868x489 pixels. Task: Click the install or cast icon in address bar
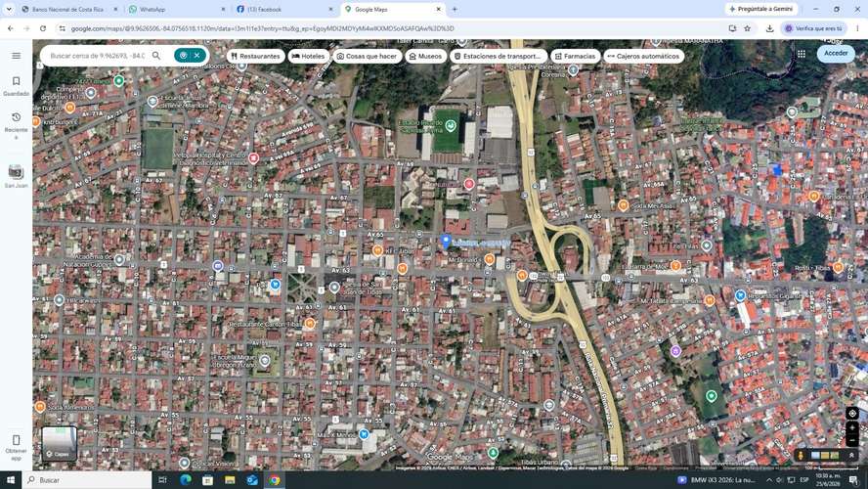coord(732,28)
